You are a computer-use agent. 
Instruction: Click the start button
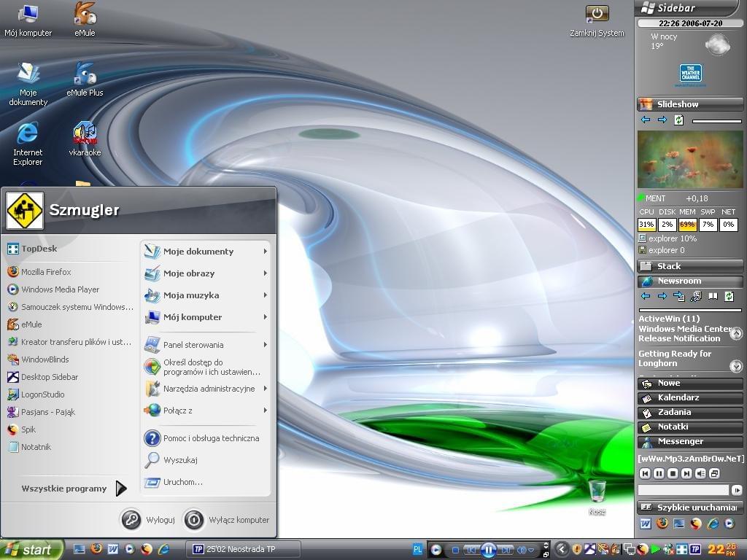pos(31,550)
